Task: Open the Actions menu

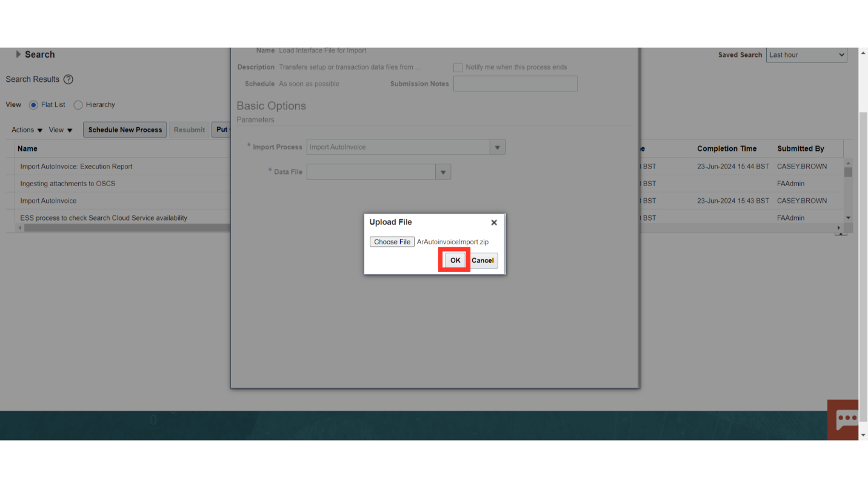Action: tap(27, 130)
